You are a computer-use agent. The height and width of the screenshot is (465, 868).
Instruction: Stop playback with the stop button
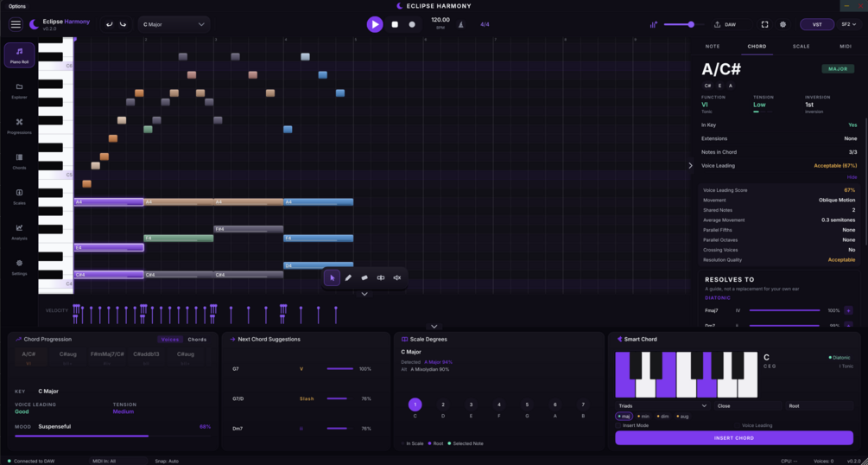click(x=395, y=24)
